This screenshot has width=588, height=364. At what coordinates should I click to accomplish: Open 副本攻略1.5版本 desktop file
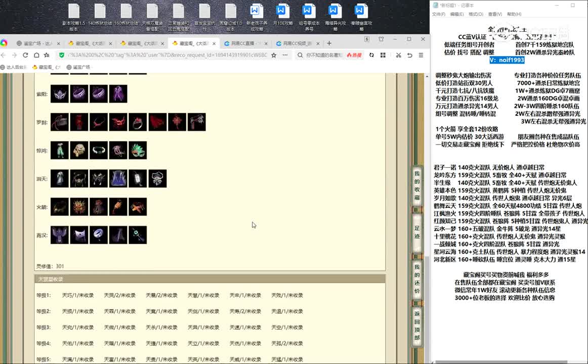click(73, 17)
